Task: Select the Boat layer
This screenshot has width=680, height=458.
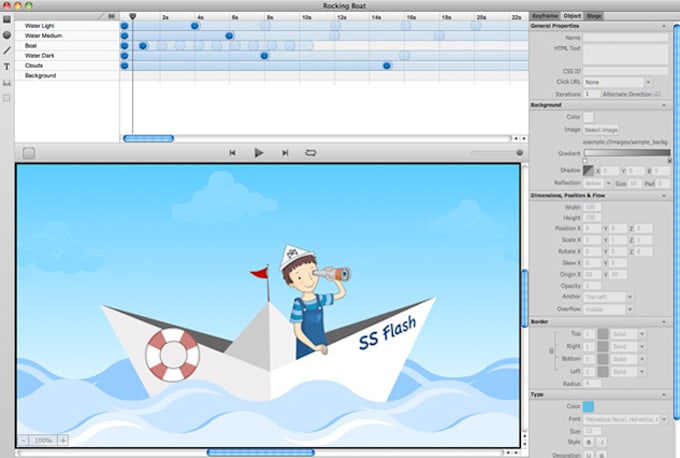Action: pos(67,46)
